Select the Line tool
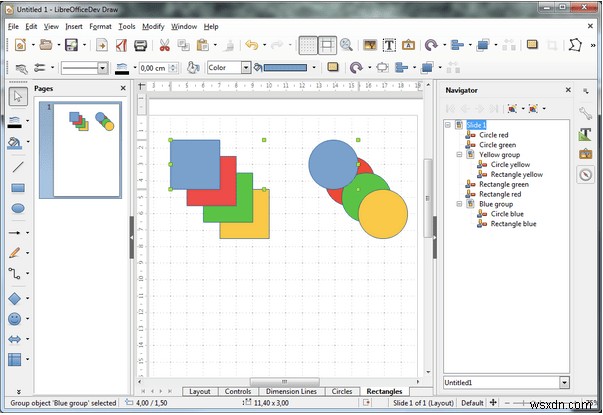The height and width of the screenshot is (415, 603). point(18,167)
